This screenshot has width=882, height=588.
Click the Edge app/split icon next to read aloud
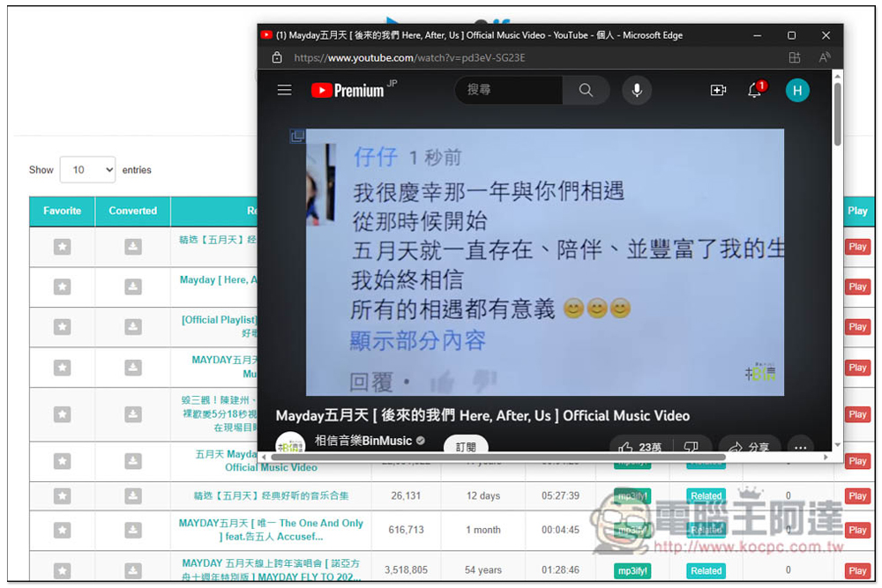795,57
